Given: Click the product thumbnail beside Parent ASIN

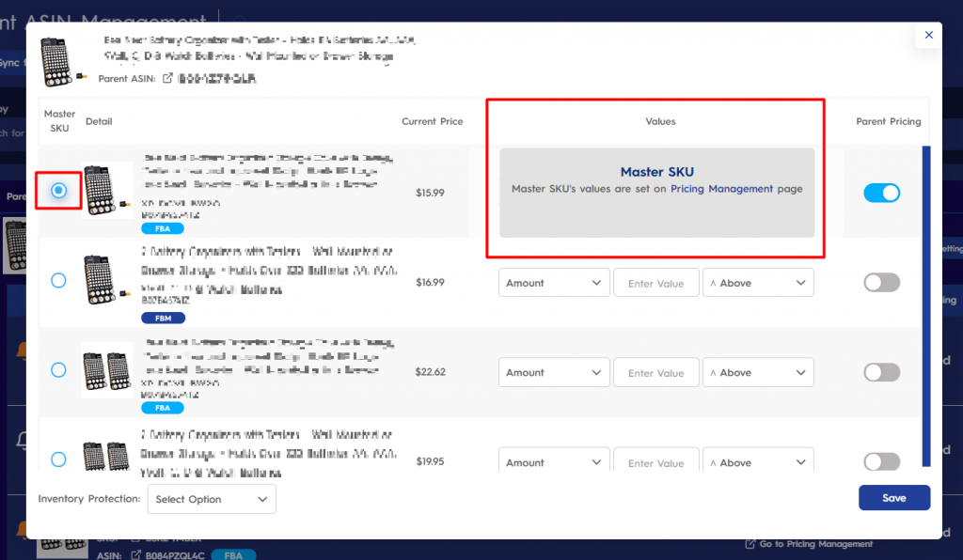Looking at the screenshot, I should [x=61, y=61].
